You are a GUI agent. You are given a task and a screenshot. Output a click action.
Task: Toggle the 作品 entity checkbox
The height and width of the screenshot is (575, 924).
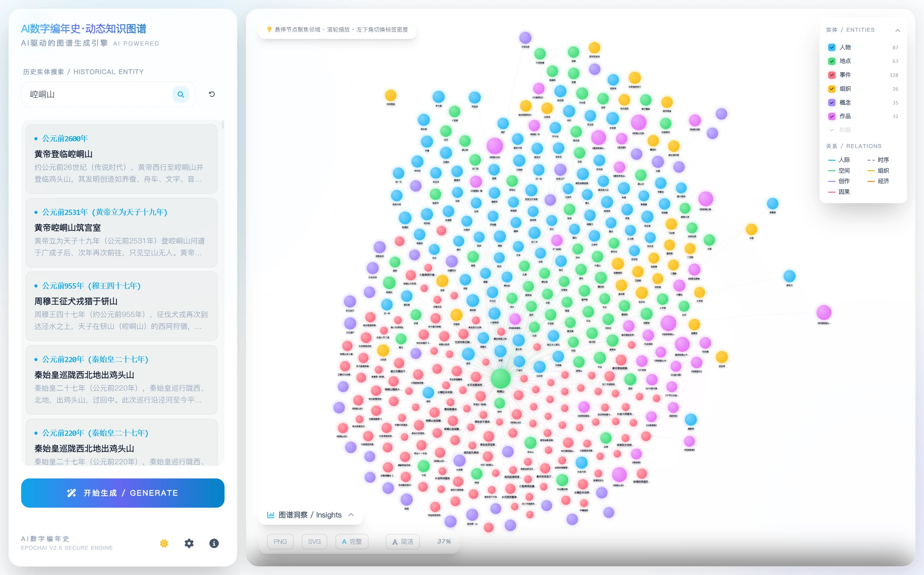(832, 116)
